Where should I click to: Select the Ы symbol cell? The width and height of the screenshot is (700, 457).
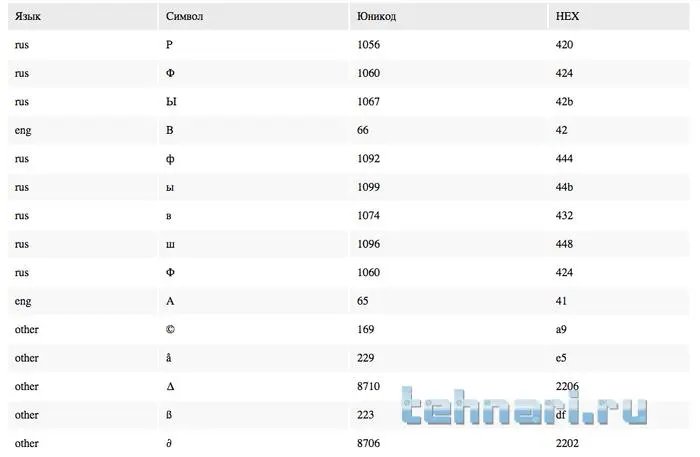tap(170, 102)
